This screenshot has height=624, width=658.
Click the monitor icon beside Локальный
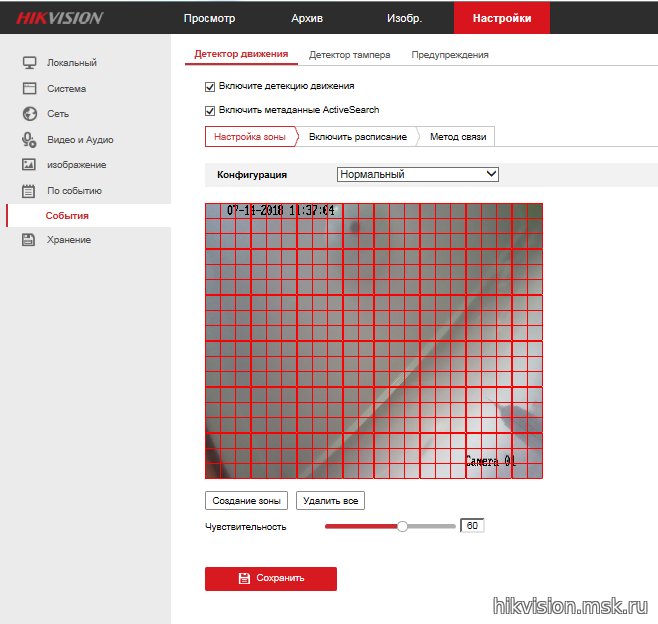pos(29,63)
